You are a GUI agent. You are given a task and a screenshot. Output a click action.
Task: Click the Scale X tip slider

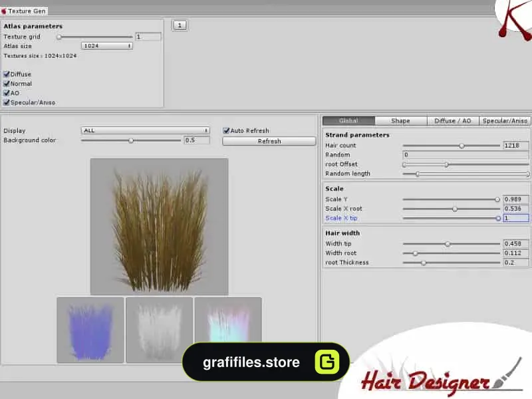[452, 219]
